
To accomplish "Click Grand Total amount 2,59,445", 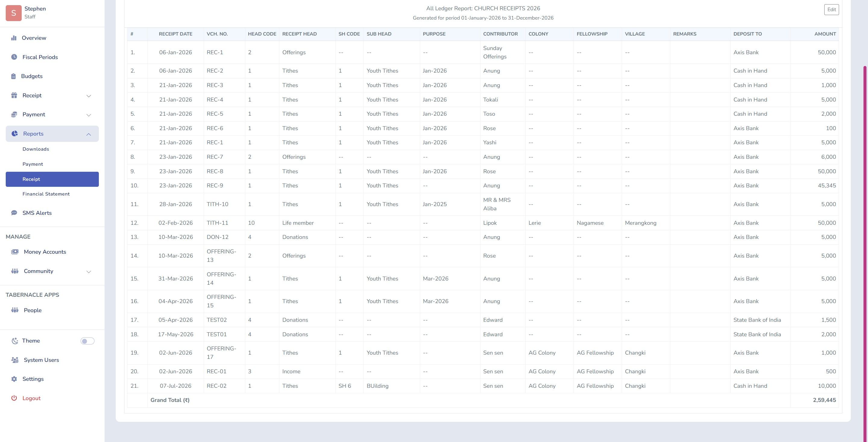I will 824,400.
